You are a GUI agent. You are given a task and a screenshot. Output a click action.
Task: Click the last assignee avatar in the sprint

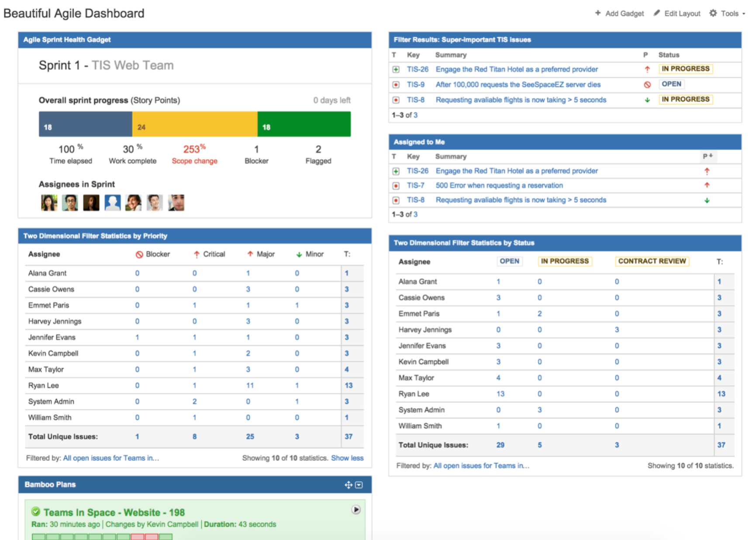(x=176, y=203)
